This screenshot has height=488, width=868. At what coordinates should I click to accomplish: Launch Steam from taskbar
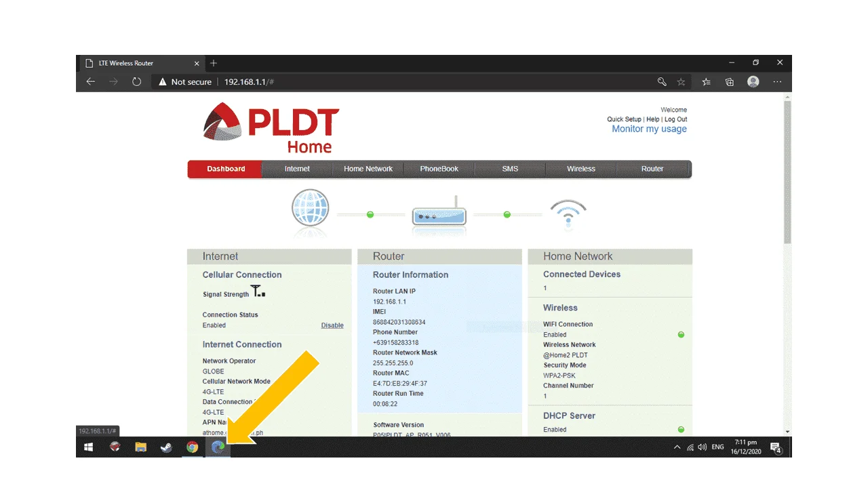tap(166, 447)
